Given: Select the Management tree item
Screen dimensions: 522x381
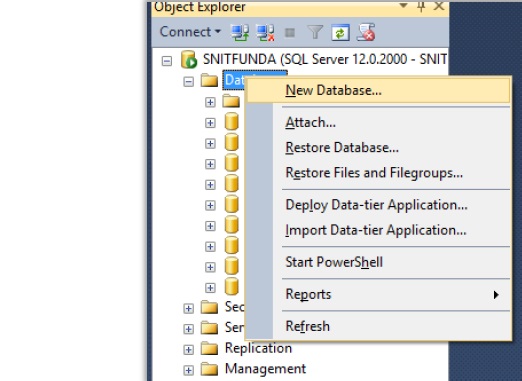Looking at the screenshot, I should (x=265, y=369).
